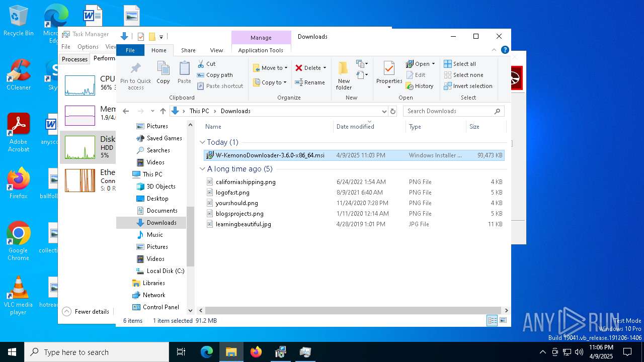Click the Explorer Home tab
This screenshot has height=362, width=644.
pyautogui.click(x=159, y=50)
